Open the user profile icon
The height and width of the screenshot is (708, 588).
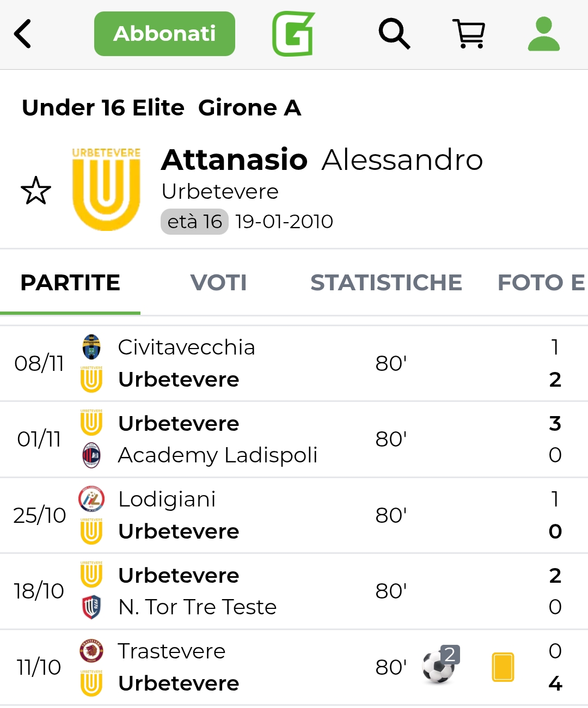click(x=543, y=34)
